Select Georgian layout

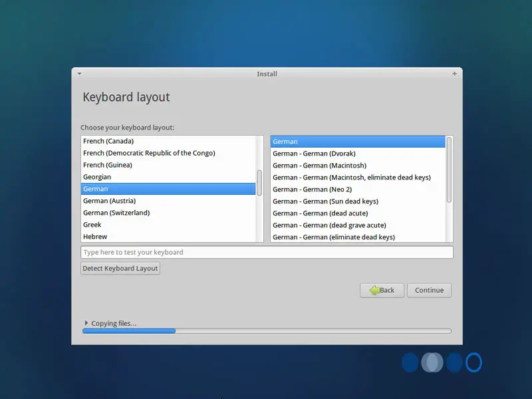coord(168,177)
